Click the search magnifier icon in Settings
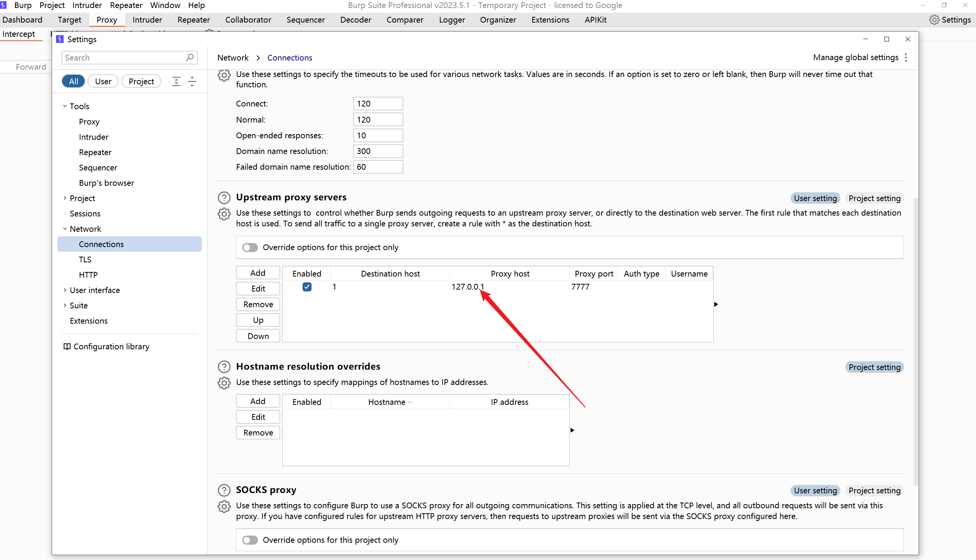976x560 pixels. (x=190, y=58)
